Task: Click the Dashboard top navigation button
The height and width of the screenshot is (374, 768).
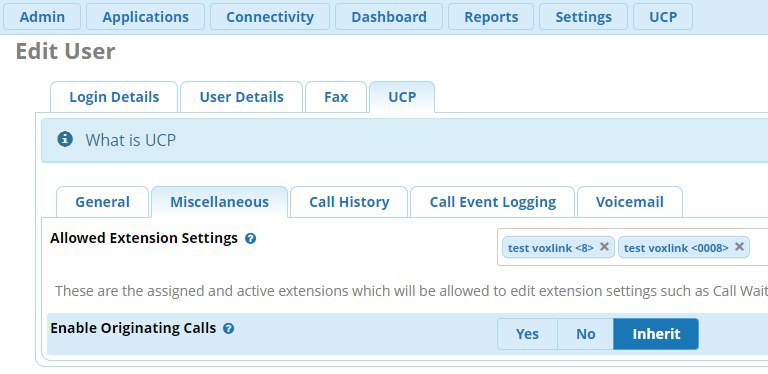Action: pyautogui.click(x=389, y=17)
